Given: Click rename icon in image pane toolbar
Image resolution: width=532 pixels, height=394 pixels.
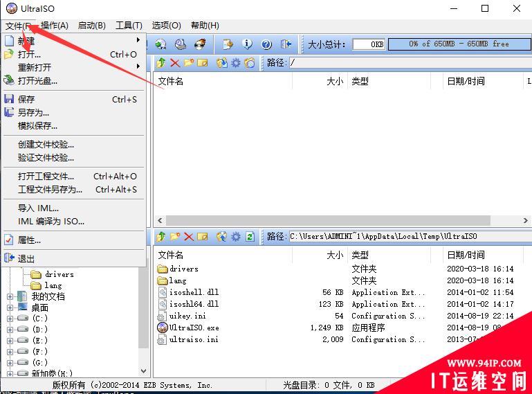Looking at the screenshot, I should (202, 63).
